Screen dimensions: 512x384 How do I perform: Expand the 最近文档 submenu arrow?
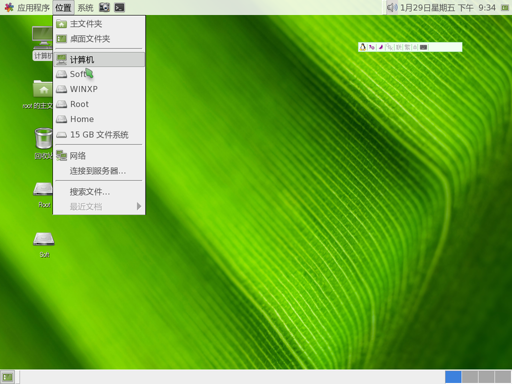pos(139,206)
